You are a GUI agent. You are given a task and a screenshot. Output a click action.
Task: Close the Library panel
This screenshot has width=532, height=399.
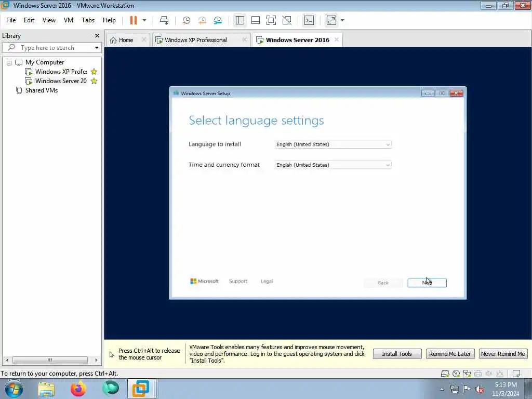coord(97,36)
